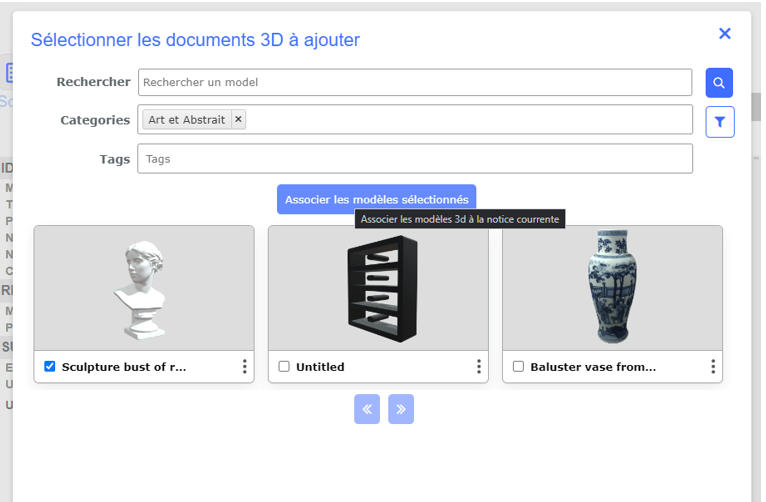
Task: Open three-dot menu for Baluster vase model
Action: point(713,367)
